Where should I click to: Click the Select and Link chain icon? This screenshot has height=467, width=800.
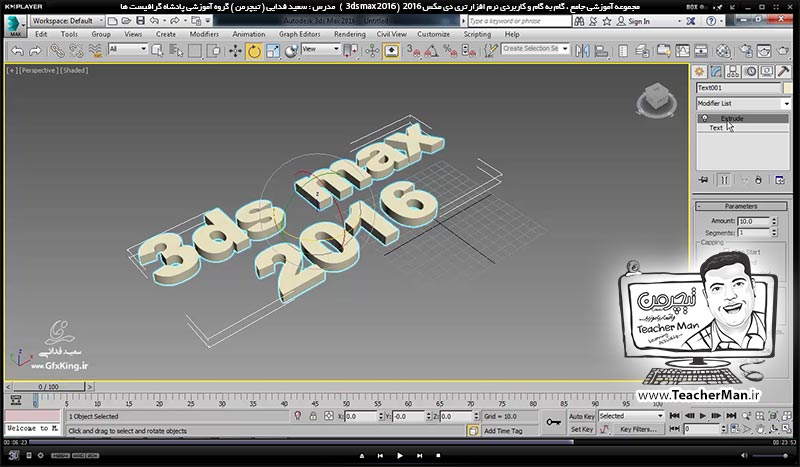[57, 51]
